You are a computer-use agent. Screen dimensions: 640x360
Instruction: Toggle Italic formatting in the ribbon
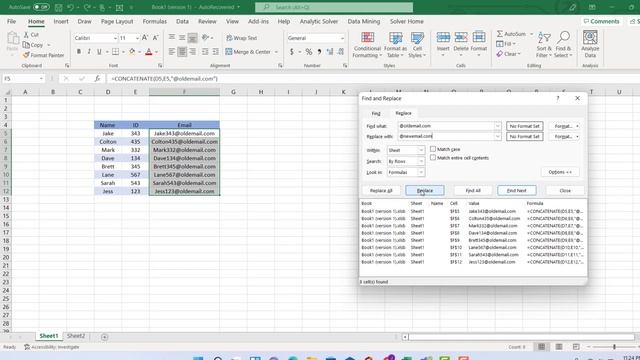coord(89,52)
